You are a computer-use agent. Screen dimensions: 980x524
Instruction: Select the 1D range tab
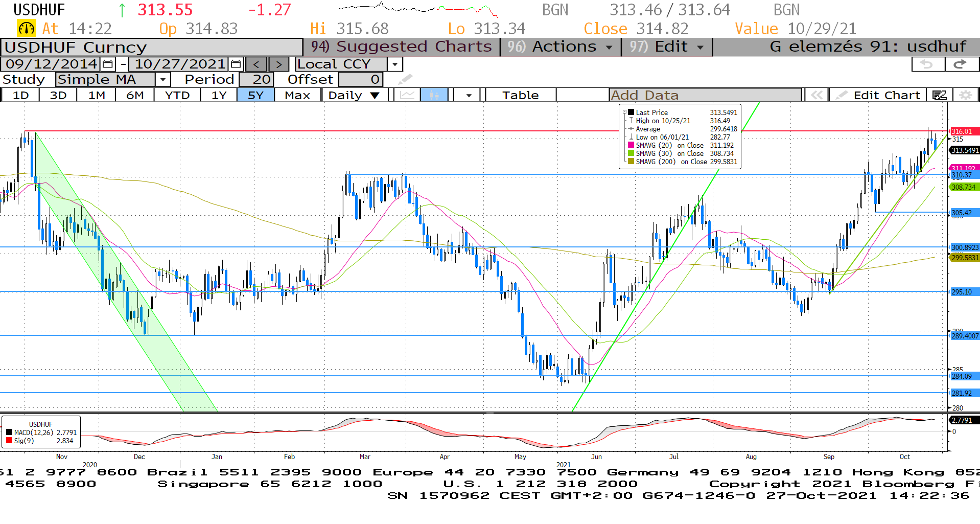point(20,95)
